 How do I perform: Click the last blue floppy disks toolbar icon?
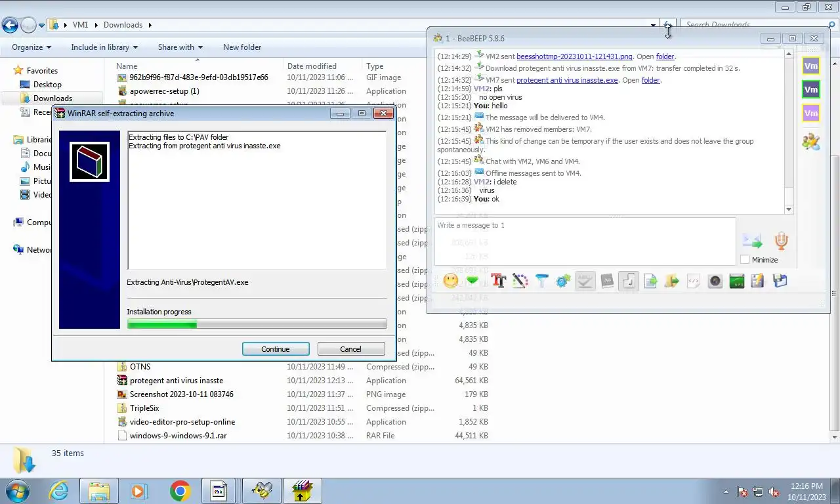point(780,281)
